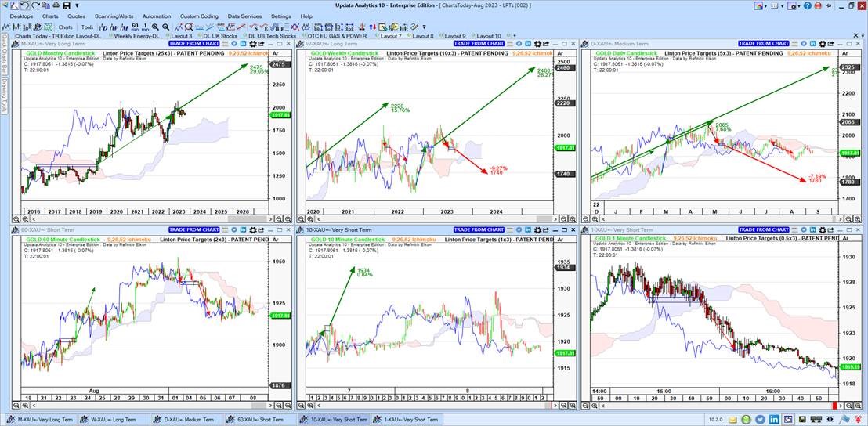Open the Quotes menu
This screenshot has width=868, height=426.
click(77, 16)
